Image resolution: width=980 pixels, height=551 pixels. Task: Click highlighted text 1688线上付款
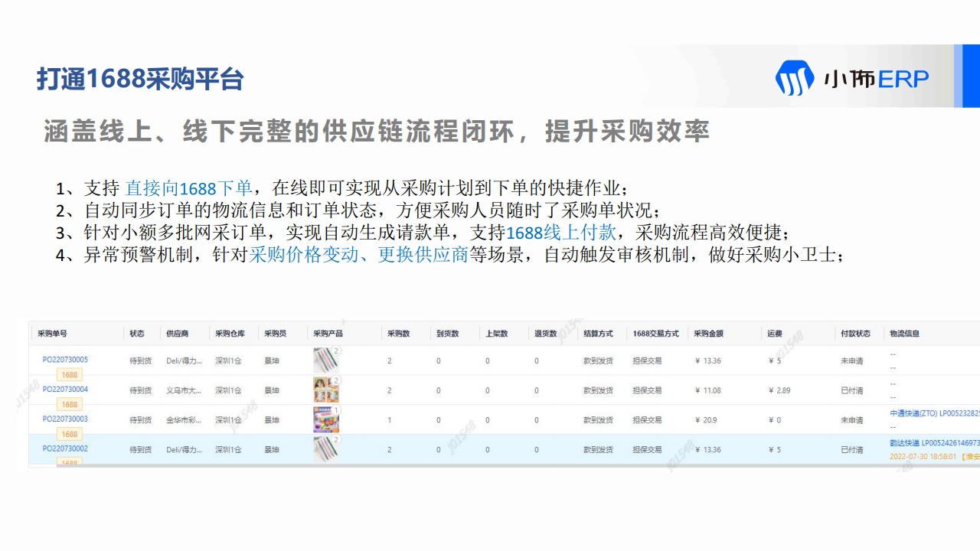coord(560,233)
